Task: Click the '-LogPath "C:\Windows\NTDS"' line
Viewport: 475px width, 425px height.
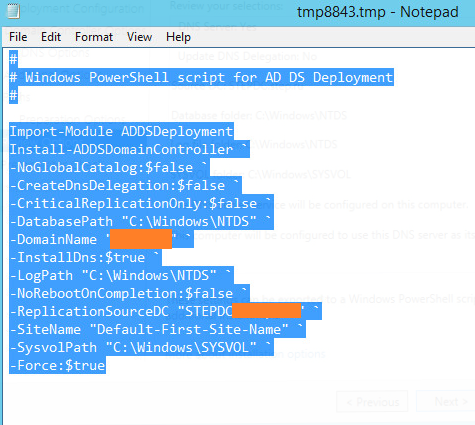Action: coord(121,275)
